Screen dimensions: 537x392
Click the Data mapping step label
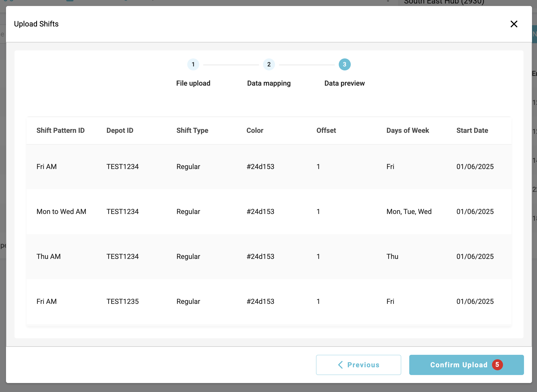click(x=269, y=83)
